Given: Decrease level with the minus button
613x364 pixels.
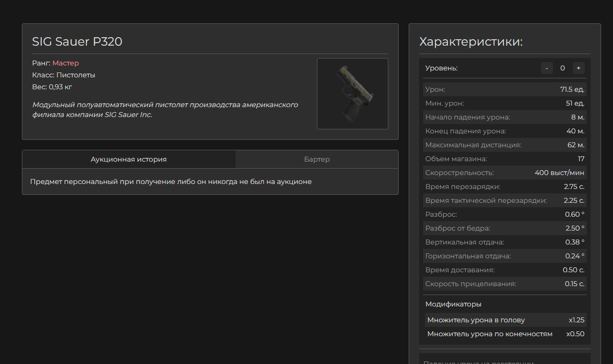Looking at the screenshot, I should (x=547, y=68).
